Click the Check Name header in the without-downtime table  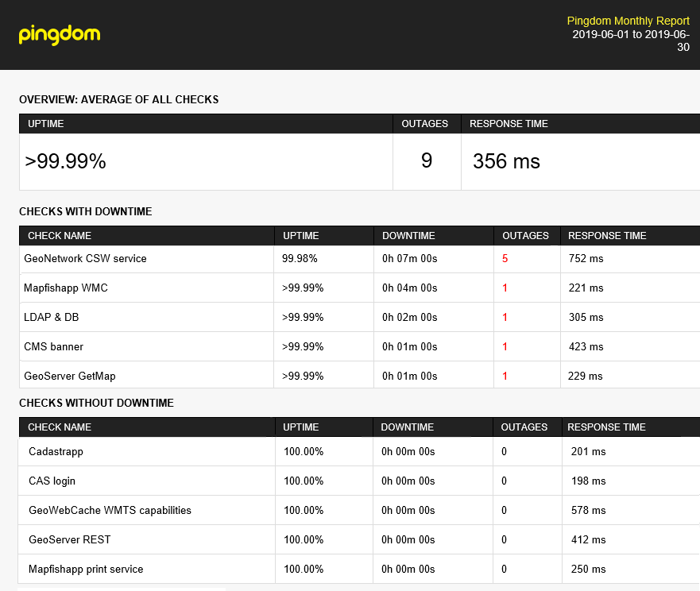(x=60, y=427)
